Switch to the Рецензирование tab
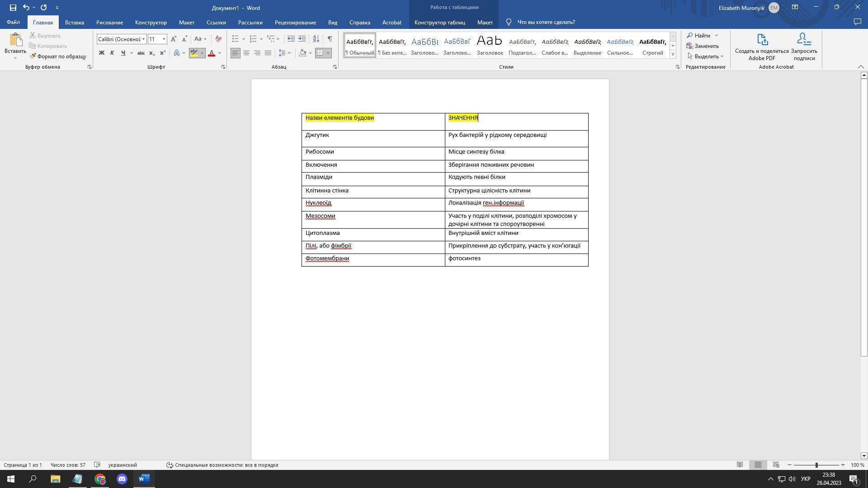 point(295,22)
